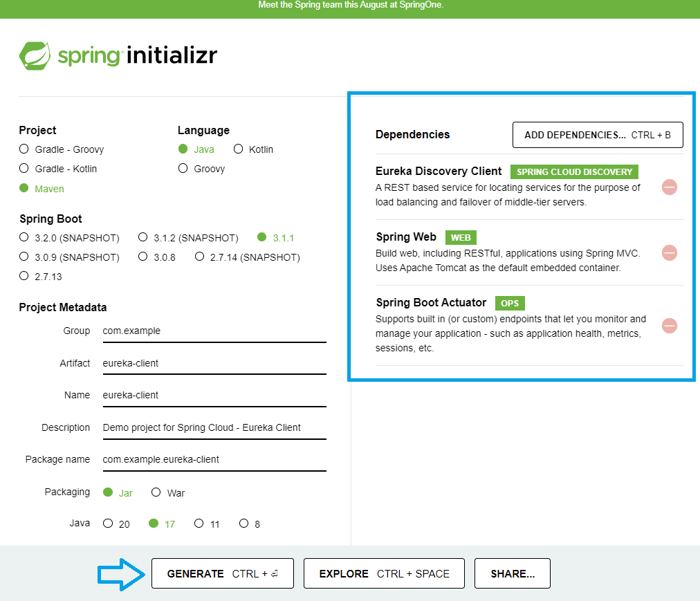Click the spring initializr wordmark
The width and height of the screenshot is (700, 601).
coord(138,56)
